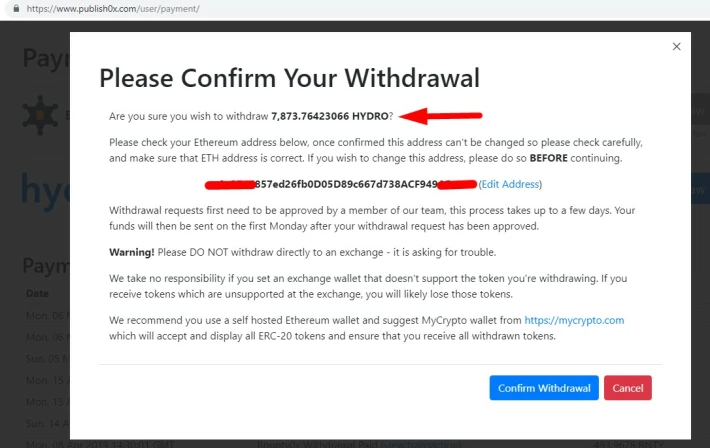
Task: Click the 'Please Confirm Your Withdrawal' heading
Action: coord(289,78)
